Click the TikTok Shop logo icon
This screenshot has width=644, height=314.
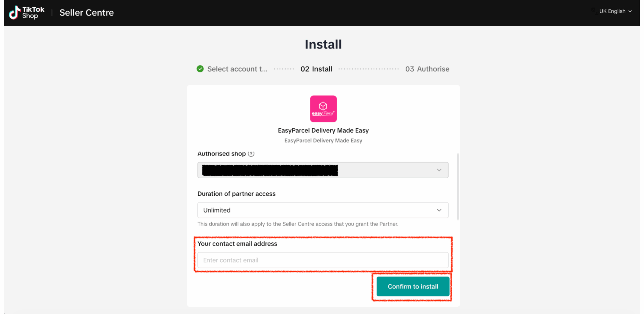point(15,12)
